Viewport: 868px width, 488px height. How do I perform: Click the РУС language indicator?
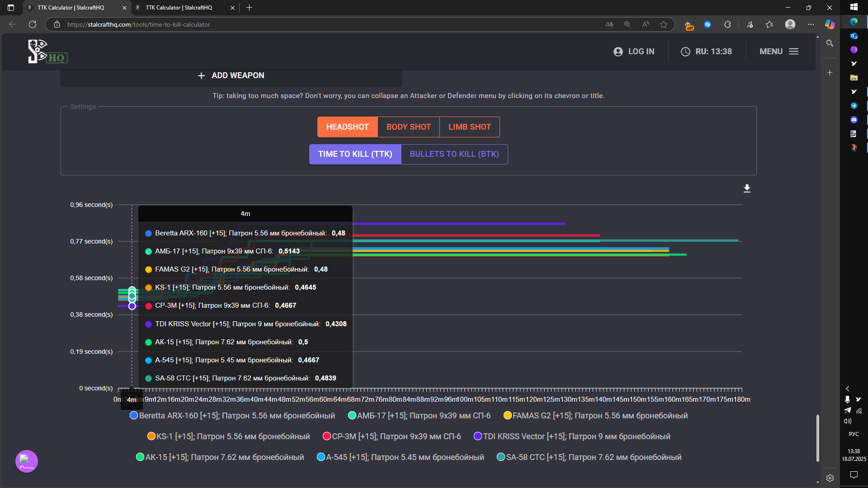click(854, 434)
